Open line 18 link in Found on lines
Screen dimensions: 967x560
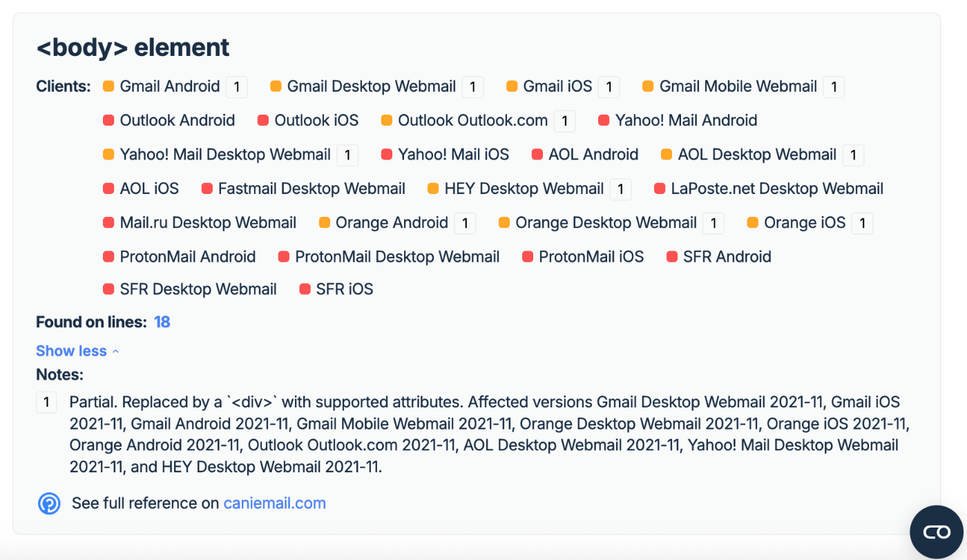162,322
